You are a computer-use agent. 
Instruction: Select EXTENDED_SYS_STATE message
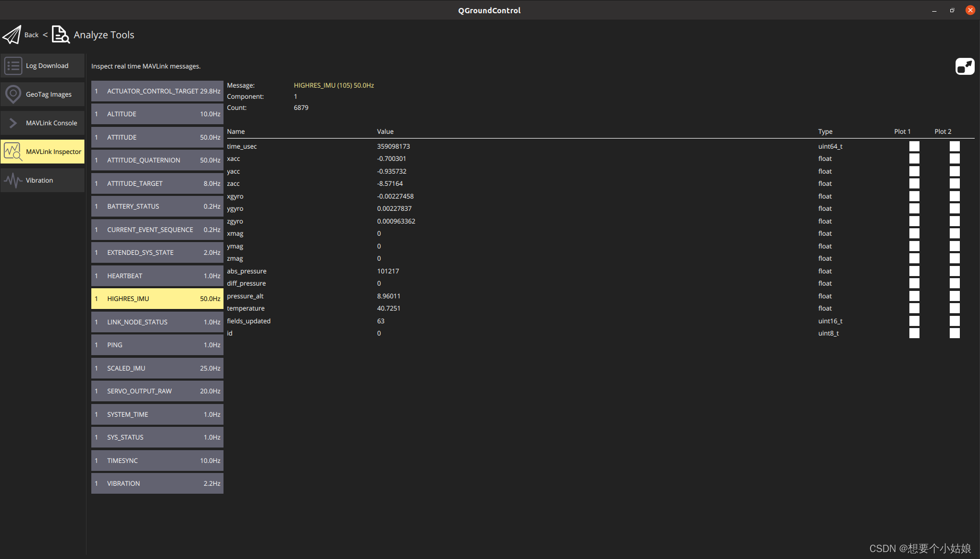(157, 253)
